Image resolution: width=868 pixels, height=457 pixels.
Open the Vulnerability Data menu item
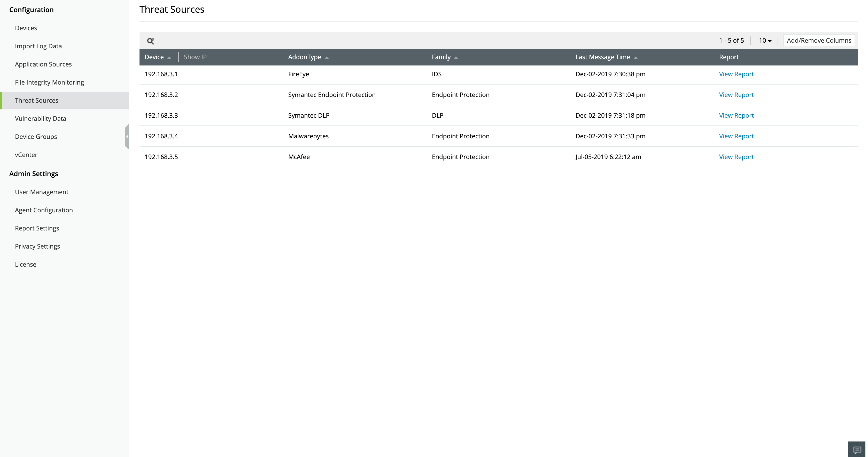pos(41,118)
